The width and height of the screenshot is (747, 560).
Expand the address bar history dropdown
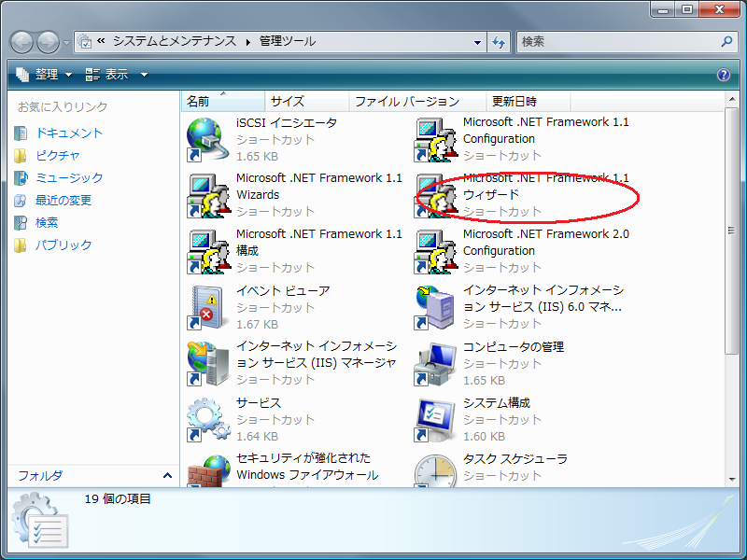click(477, 42)
